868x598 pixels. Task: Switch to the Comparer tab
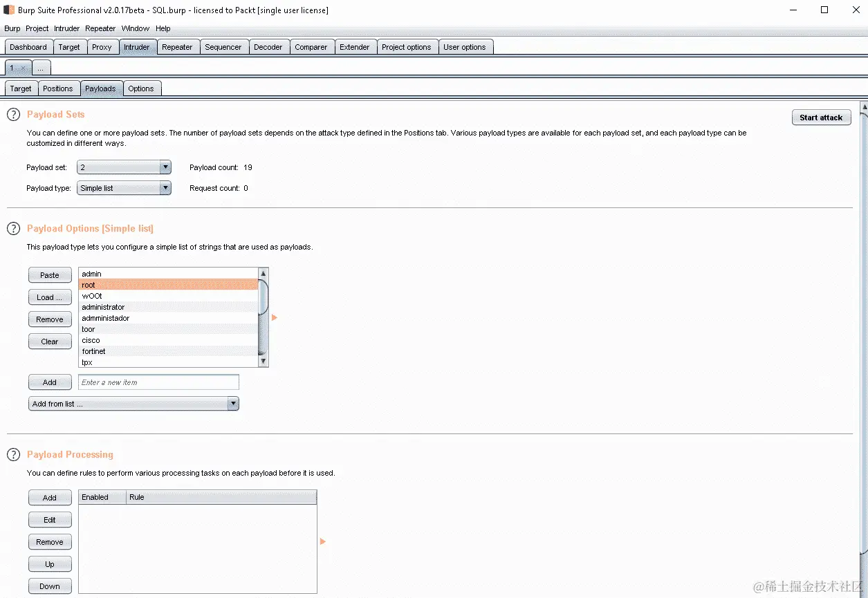pos(311,47)
